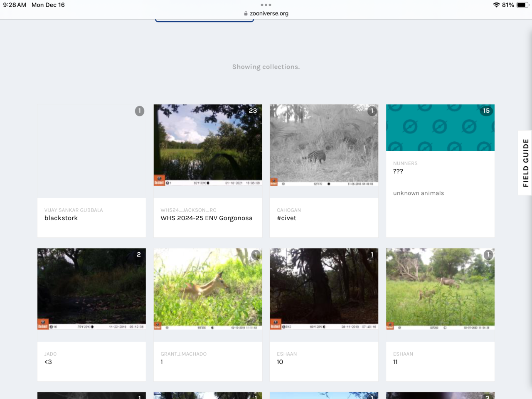Tap the battery status icon
This screenshot has width=532, height=399.
click(522, 5)
